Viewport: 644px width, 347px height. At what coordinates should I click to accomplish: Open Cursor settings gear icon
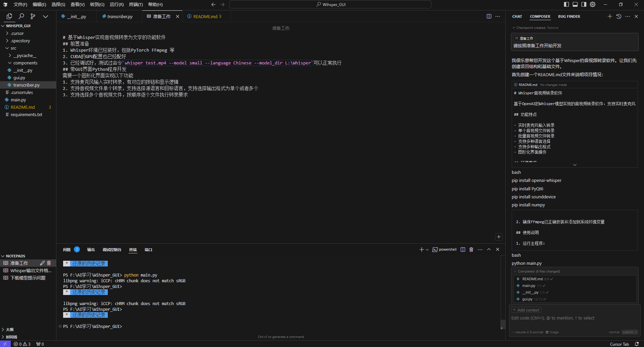(x=593, y=4)
